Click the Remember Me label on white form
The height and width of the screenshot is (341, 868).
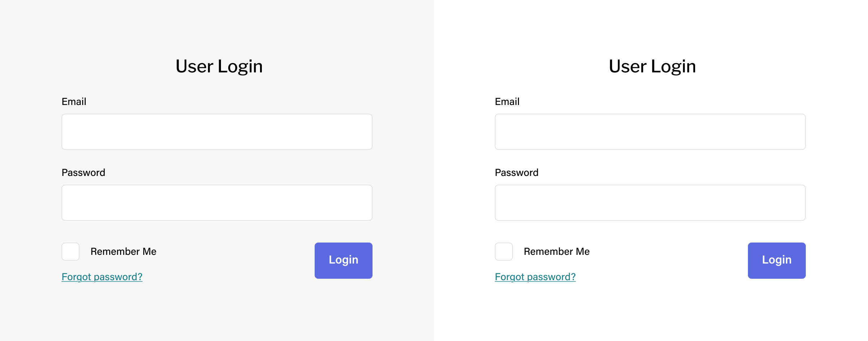[557, 252]
